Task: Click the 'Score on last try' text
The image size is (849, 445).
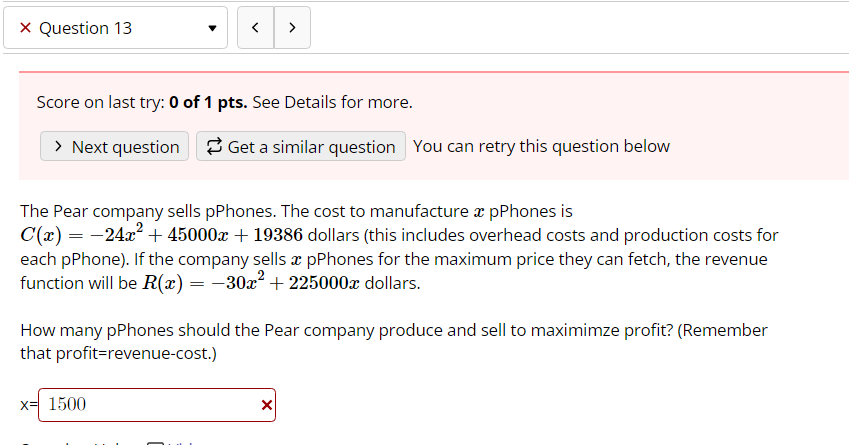Action: 101,102
